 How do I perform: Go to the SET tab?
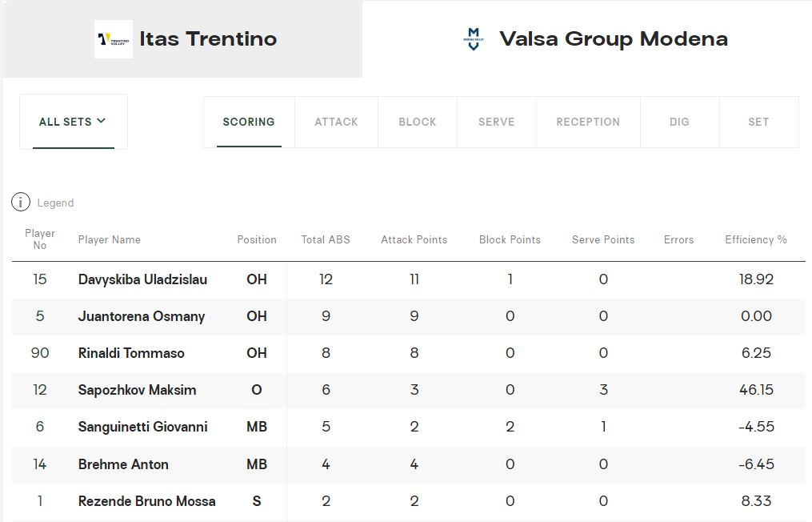758,122
